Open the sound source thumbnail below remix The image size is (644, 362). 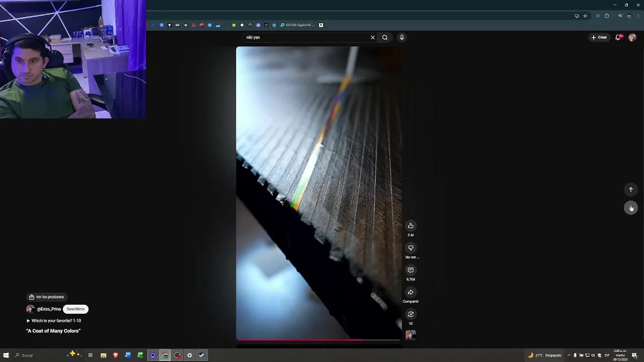(411, 335)
